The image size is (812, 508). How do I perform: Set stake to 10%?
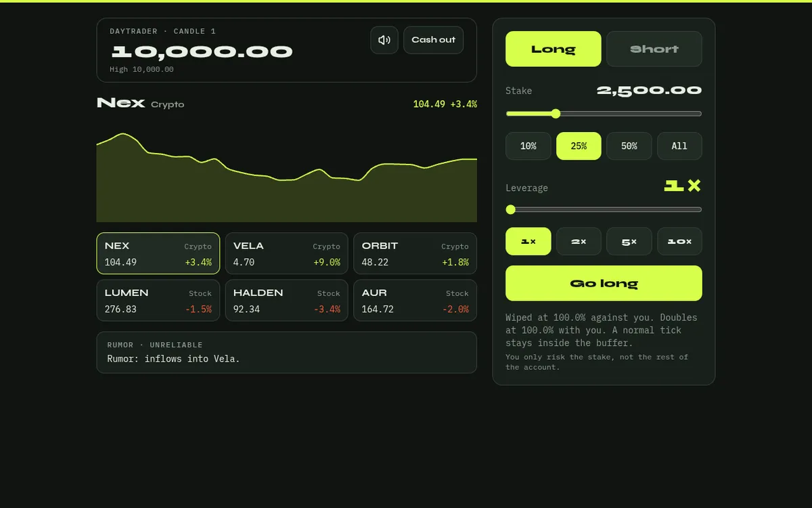pyautogui.click(x=528, y=146)
